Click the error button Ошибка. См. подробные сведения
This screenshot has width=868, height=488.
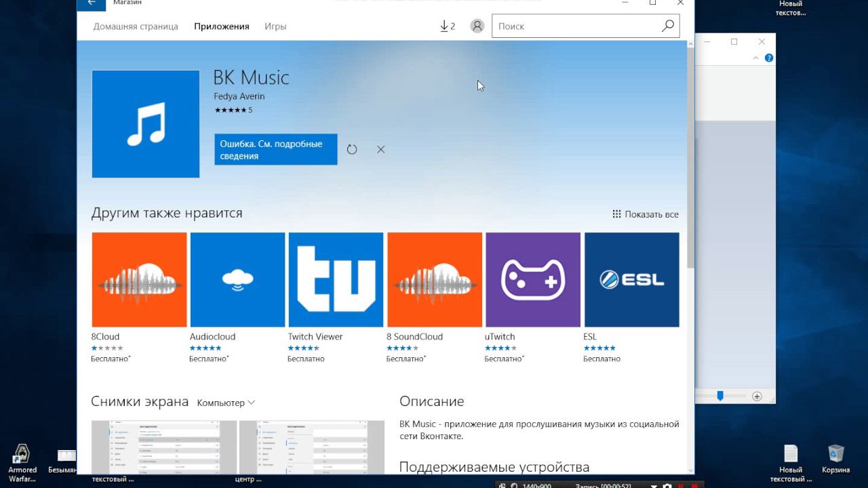[x=276, y=149]
